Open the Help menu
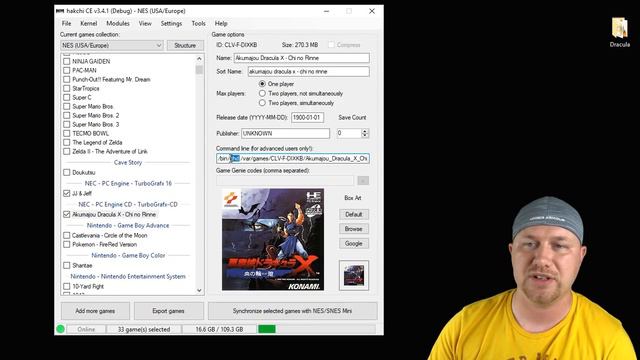 [x=221, y=24]
